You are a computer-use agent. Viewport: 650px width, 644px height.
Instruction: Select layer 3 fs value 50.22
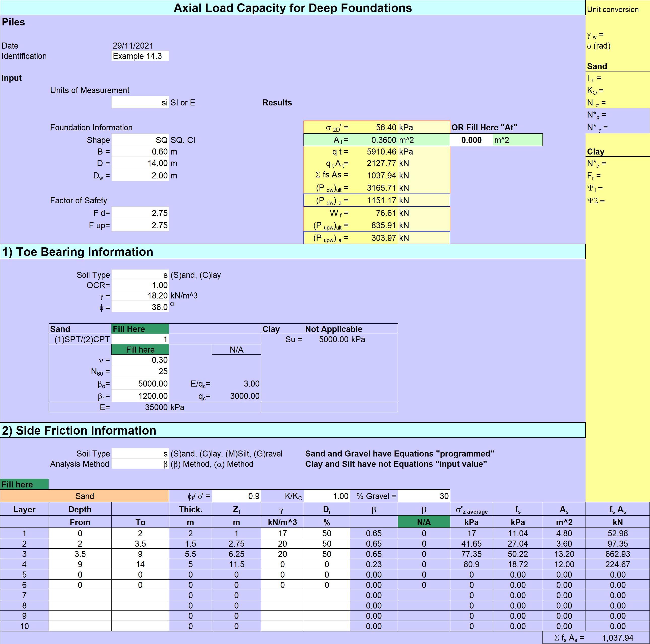(518, 554)
